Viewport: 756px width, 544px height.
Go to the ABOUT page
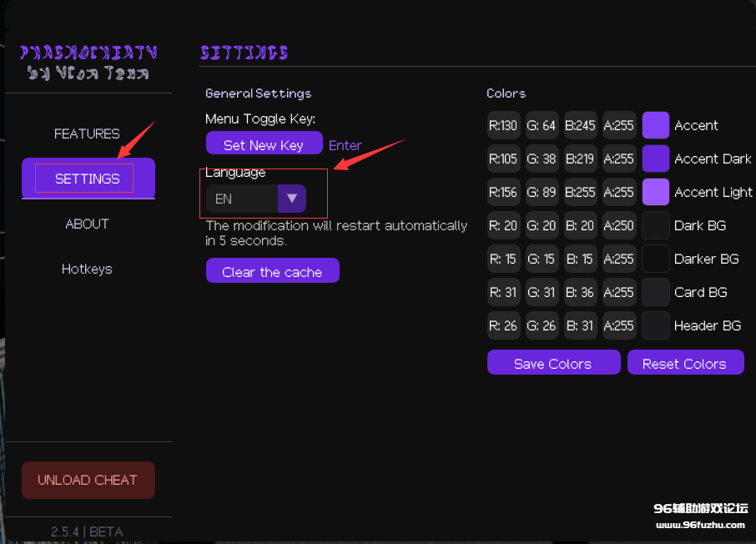coord(87,224)
